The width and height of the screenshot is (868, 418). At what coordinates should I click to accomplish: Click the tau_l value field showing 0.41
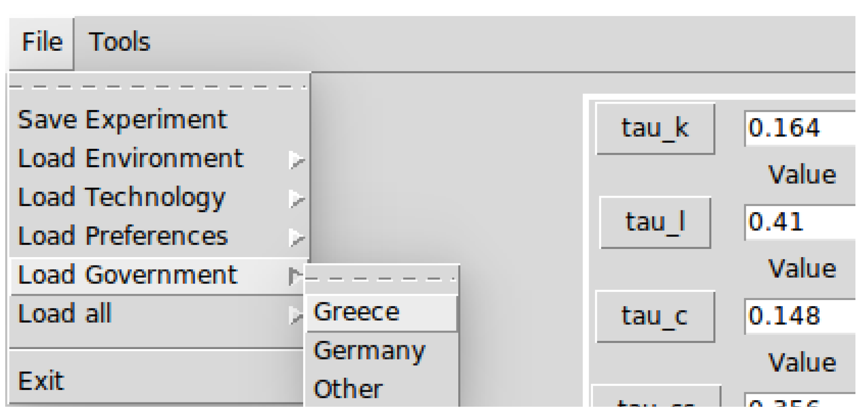(x=800, y=222)
